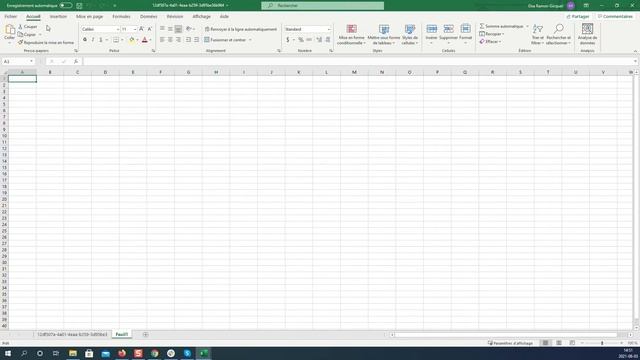
Task: Increase font size with larger A icon
Action: [x=141, y=29]
